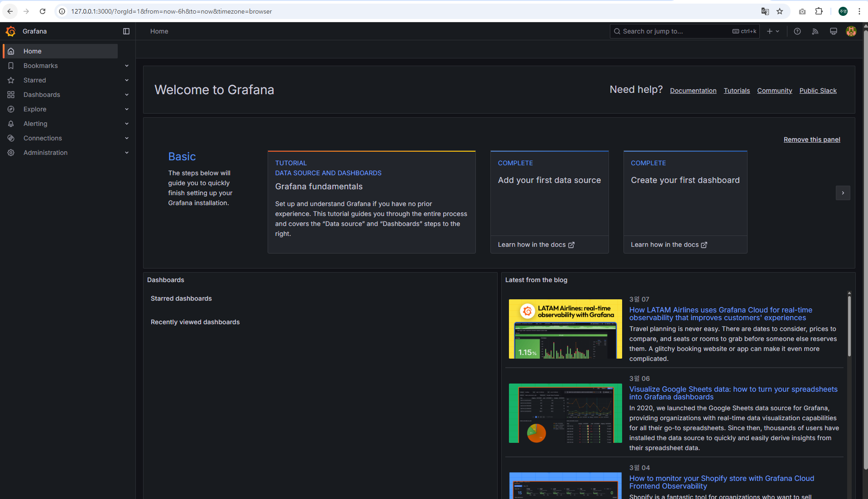Bookmark this page with the star icon
Image resolution: width=868 pixels, height=499 pixels.
[780, 11]
